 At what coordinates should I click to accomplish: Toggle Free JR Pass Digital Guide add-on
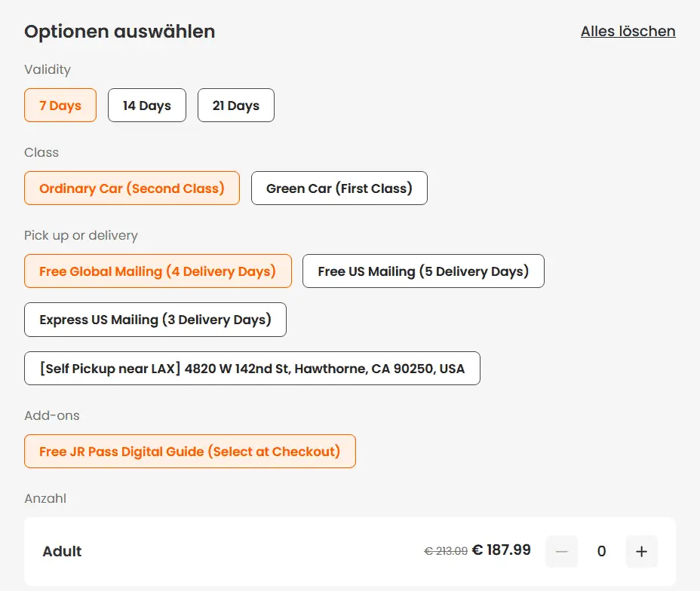click(x=189, y=452)
